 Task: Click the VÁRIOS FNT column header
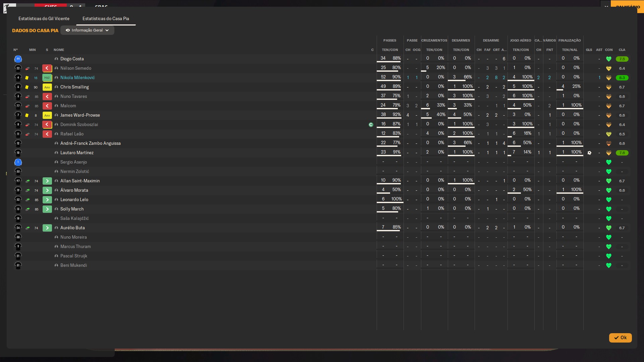549,50
